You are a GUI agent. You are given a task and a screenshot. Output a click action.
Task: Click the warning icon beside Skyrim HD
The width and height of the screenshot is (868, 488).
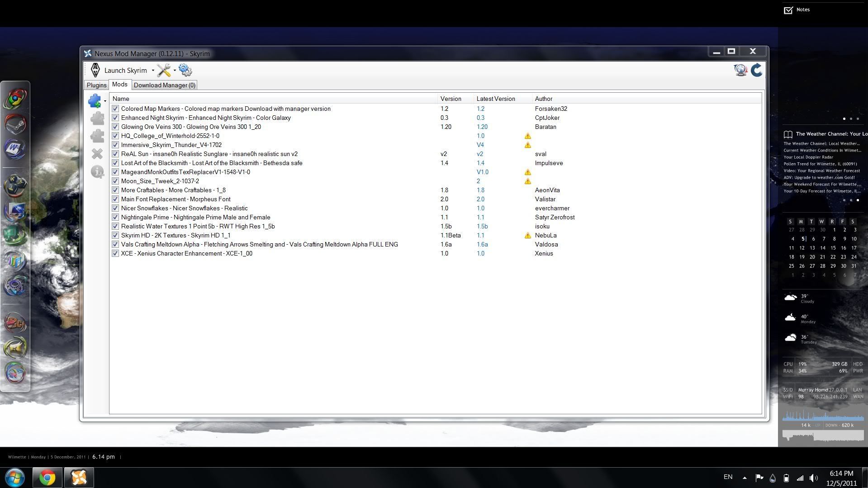tap(527, 236)
